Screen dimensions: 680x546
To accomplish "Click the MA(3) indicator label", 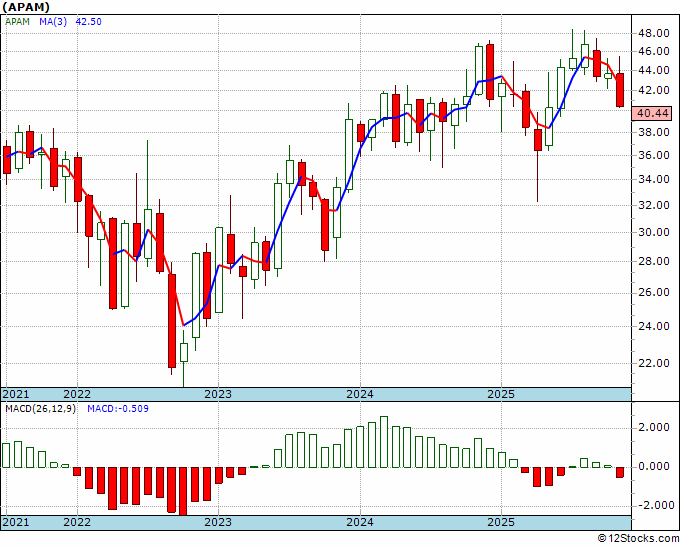I will pyautogui.click(x=53, y=21).
